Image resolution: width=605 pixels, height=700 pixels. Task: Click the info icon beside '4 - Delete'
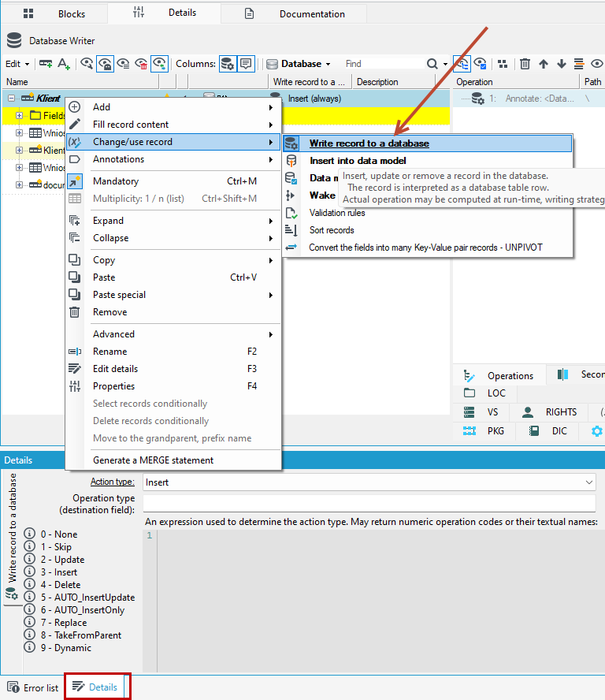(x=29, y=584)
